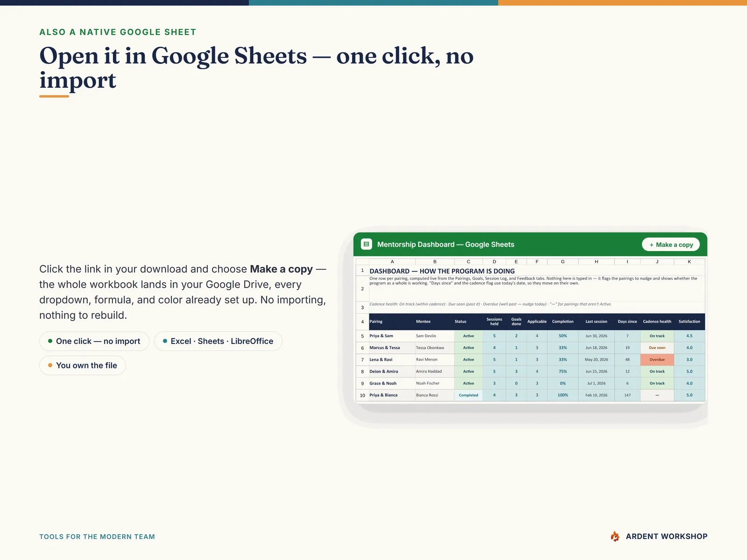Viewport: 747px width, 560px height.
Task: Select column G header
Action: tap(563, 262)
